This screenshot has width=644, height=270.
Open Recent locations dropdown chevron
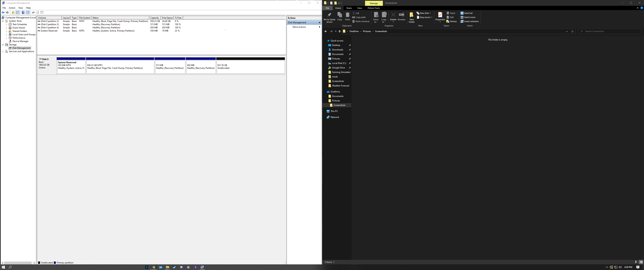[x=335, y=31]
